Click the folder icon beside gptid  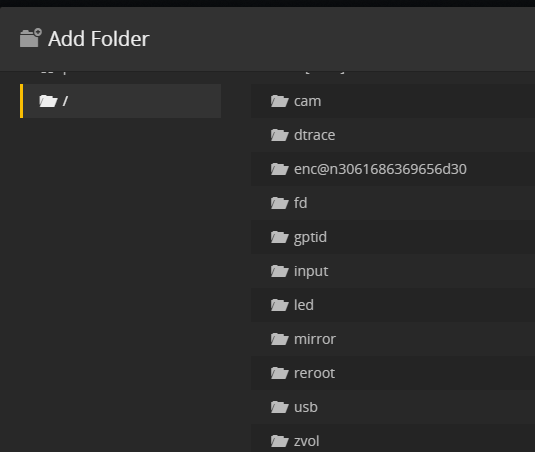[x=280, y=237]
